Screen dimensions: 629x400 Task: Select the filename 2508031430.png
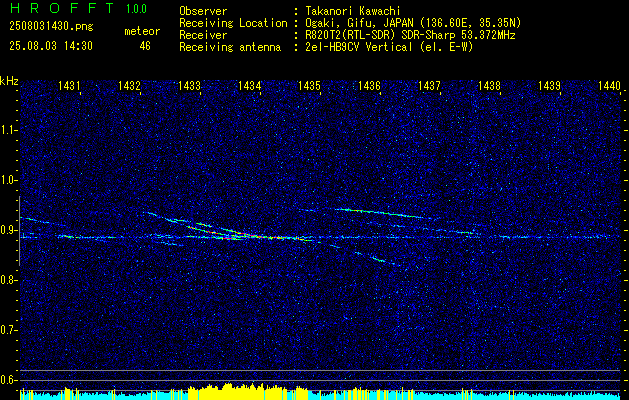point(51,27)
